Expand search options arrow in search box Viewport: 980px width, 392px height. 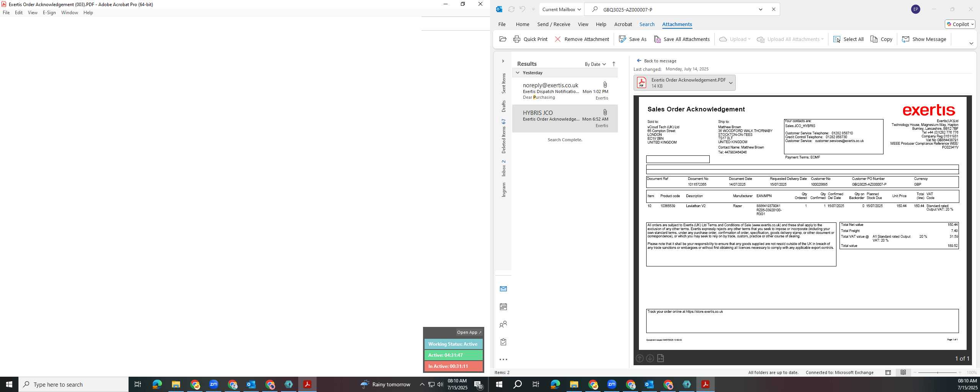[x=761, y=9]
